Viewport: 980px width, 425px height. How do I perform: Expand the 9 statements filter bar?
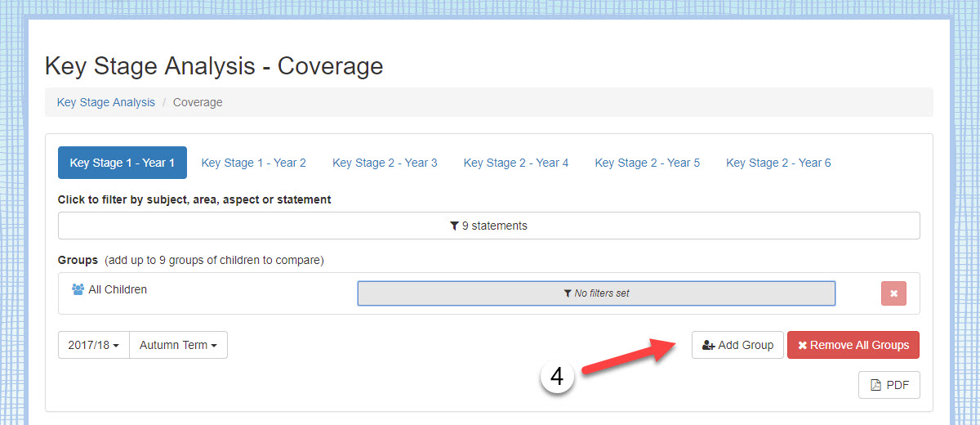coord(488,226)
